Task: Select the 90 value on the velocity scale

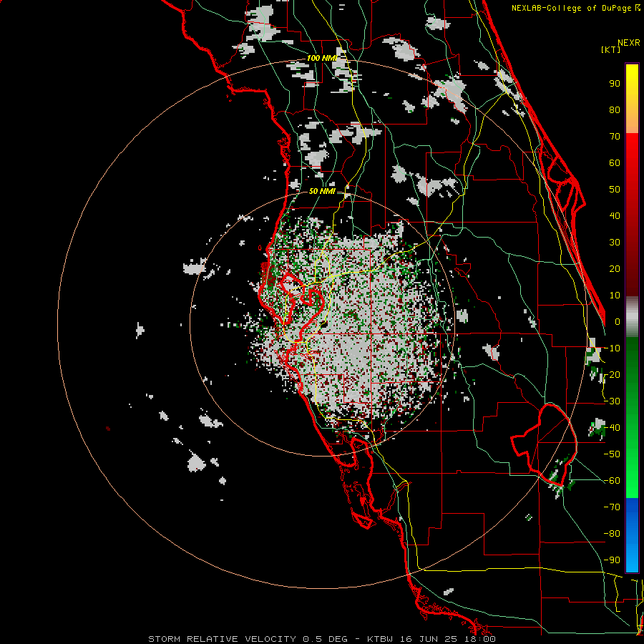Action: (x=615, y=84)
